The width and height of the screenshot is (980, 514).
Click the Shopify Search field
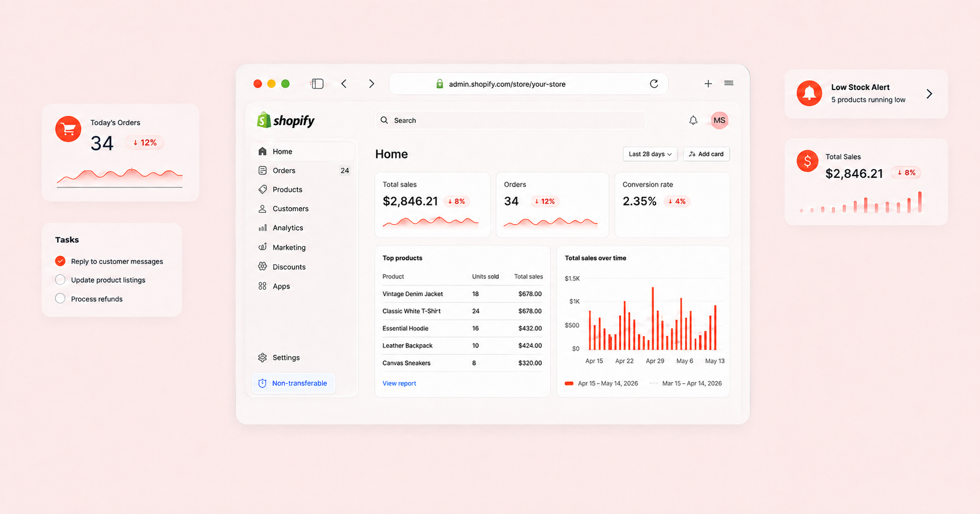511,120
